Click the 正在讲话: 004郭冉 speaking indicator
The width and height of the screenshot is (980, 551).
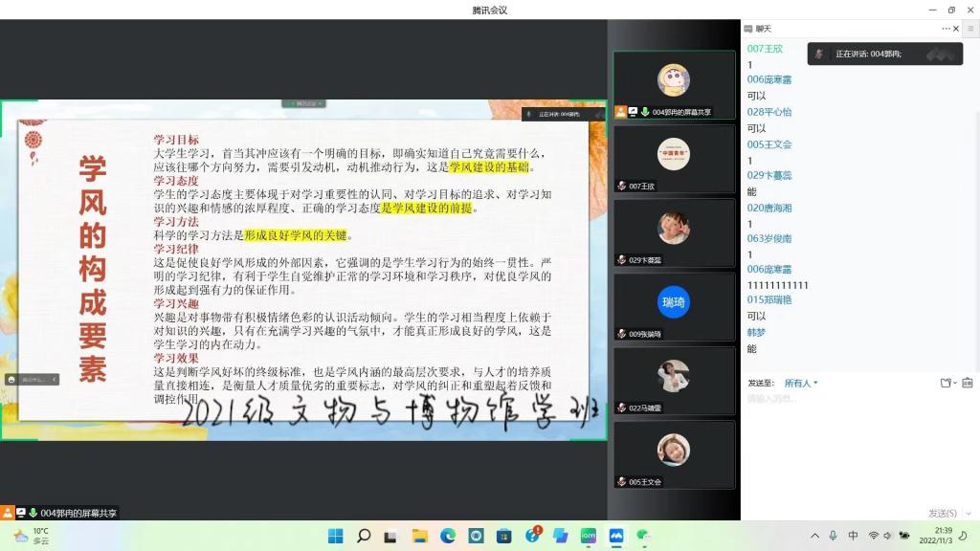pos(885,54)
